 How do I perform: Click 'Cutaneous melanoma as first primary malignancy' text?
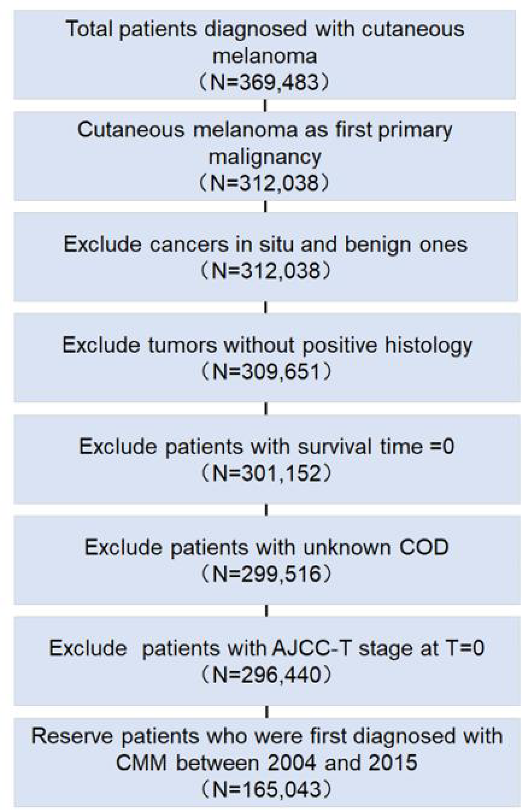264,130
